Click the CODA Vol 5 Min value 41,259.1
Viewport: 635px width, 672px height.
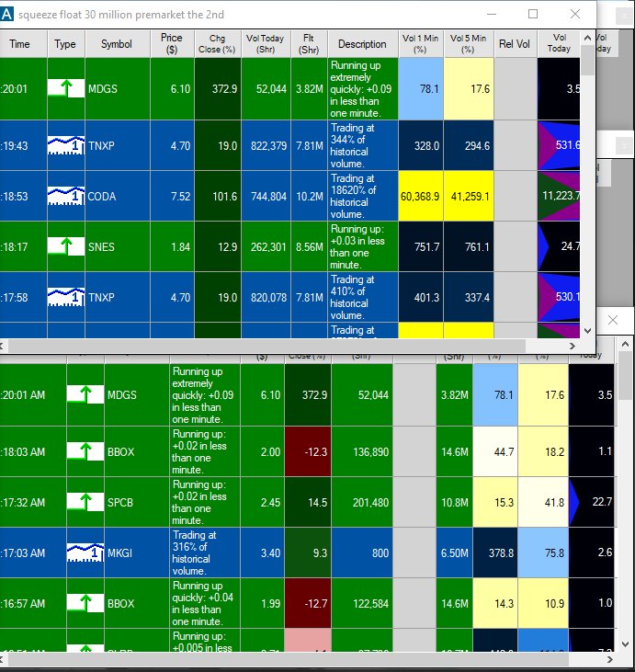[x=470, y=197]
